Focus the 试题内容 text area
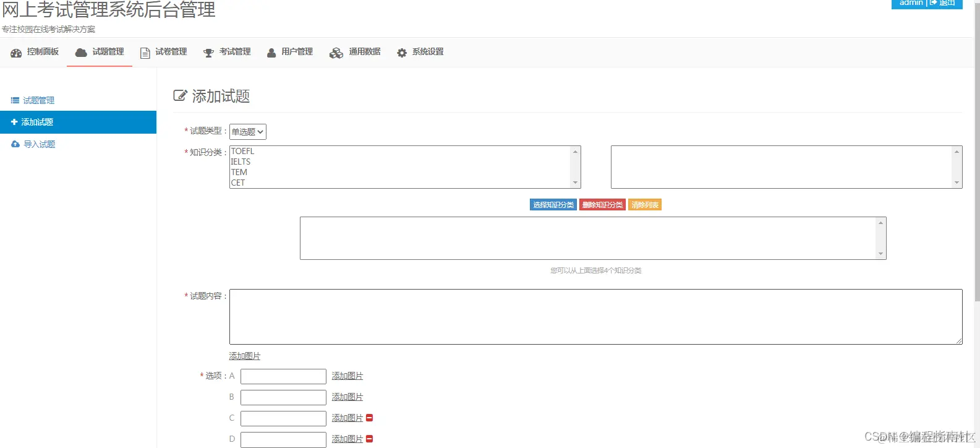980x448 pixels. (x=596, y=317)
